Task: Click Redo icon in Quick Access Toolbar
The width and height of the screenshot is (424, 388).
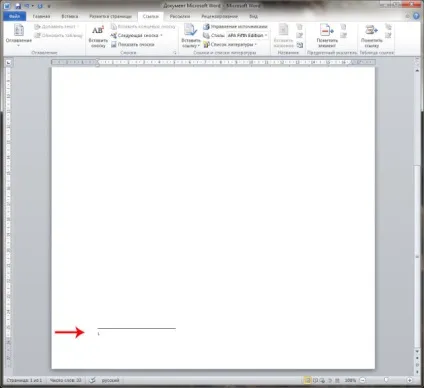Action: [40, 6]
